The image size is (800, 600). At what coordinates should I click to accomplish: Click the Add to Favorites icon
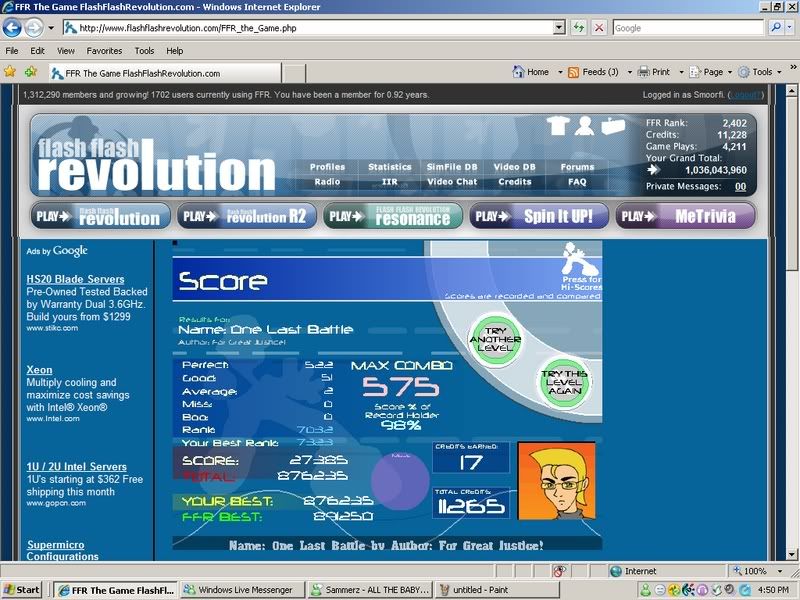(x=31, y=71)
